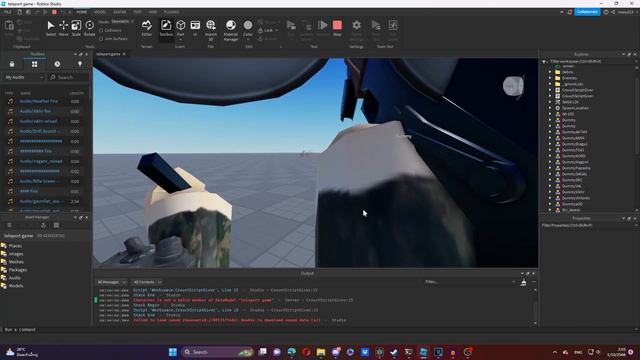
Task: Activate the Move tool
Action: 64,28
